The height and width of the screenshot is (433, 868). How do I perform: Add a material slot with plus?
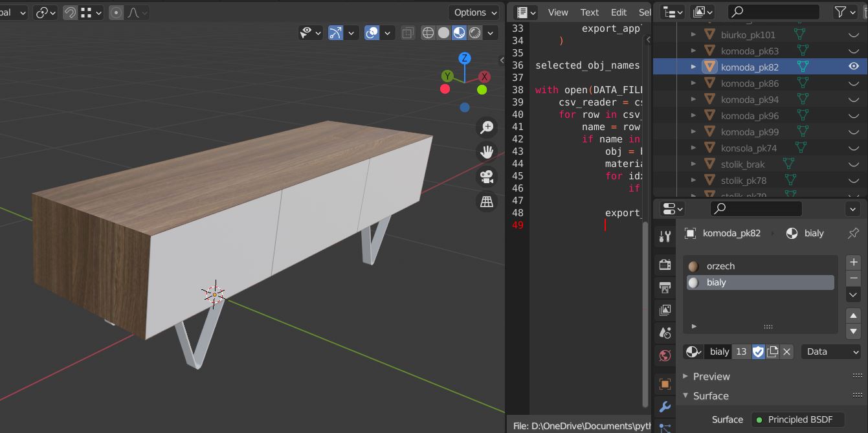click(x=853, y=262)
